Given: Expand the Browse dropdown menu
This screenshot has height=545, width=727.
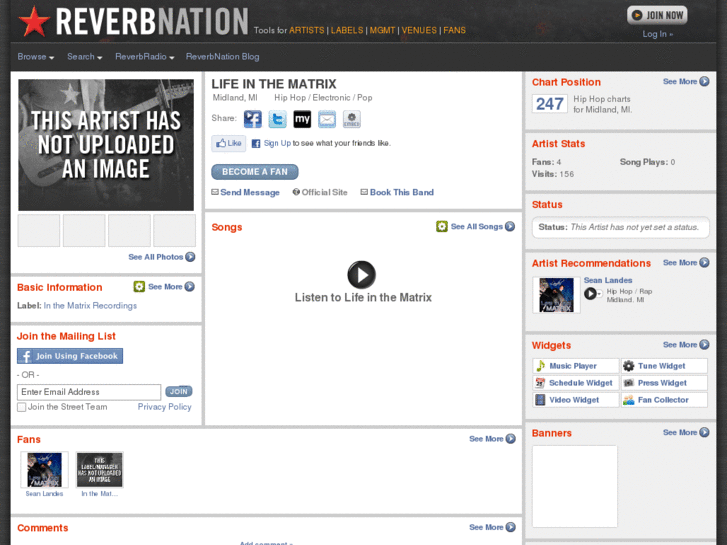Looking at the screenshot, I should point(36,57).
